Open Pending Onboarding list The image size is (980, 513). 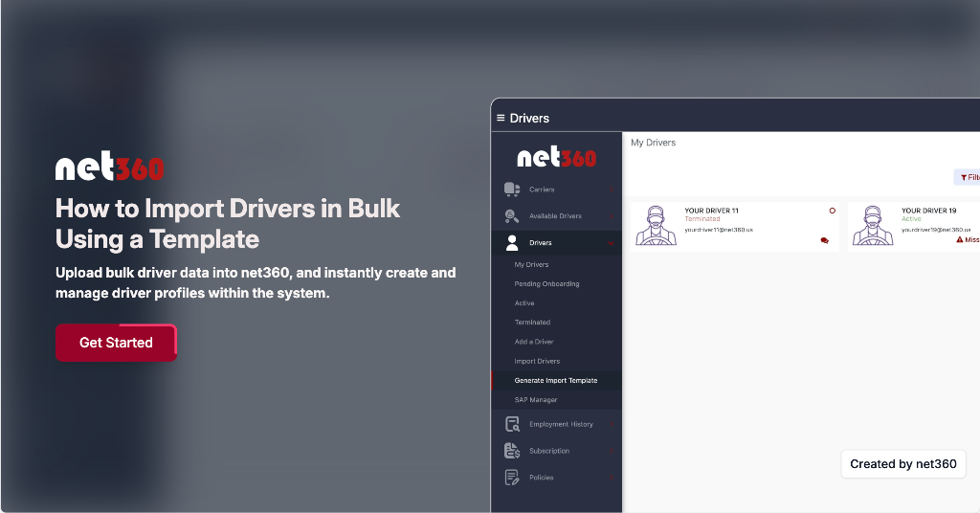point(546,283)
